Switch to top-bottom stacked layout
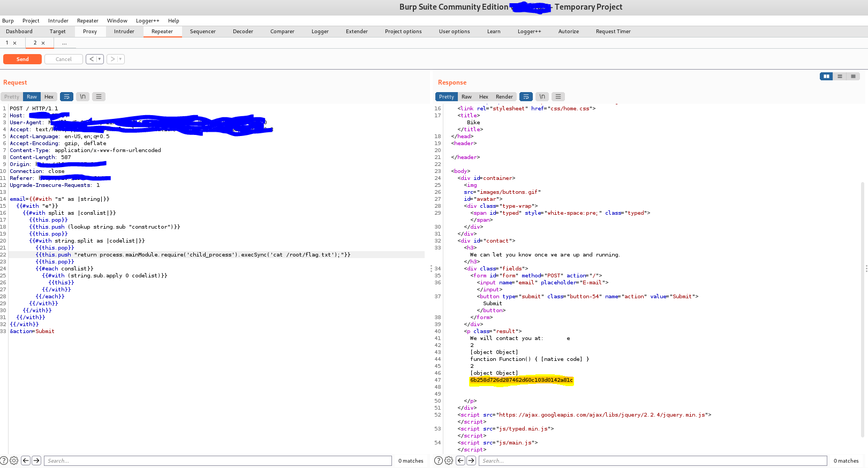Image resolution: width=868 pixels, height=468 pixels. pos(840,76)
